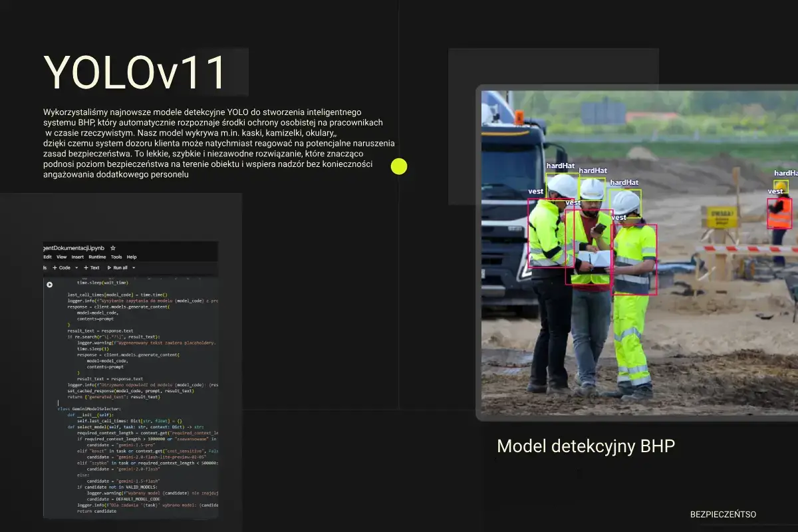
Task: Add a new Code cell
Action: (x=63, y=267)
